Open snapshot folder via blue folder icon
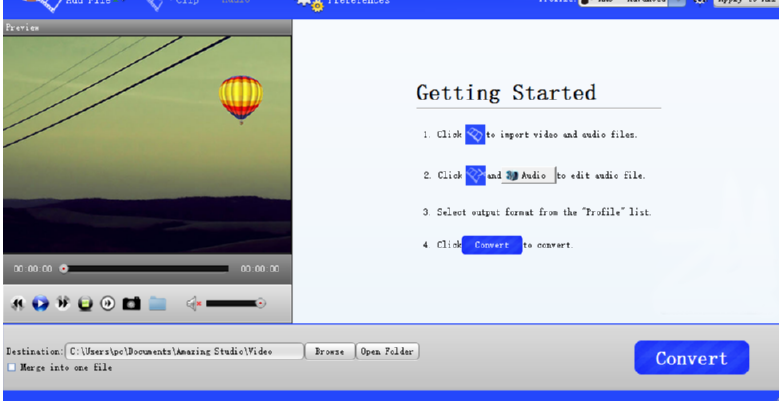The height and width of the screenshot is (401, 779). tap(157, 303)
